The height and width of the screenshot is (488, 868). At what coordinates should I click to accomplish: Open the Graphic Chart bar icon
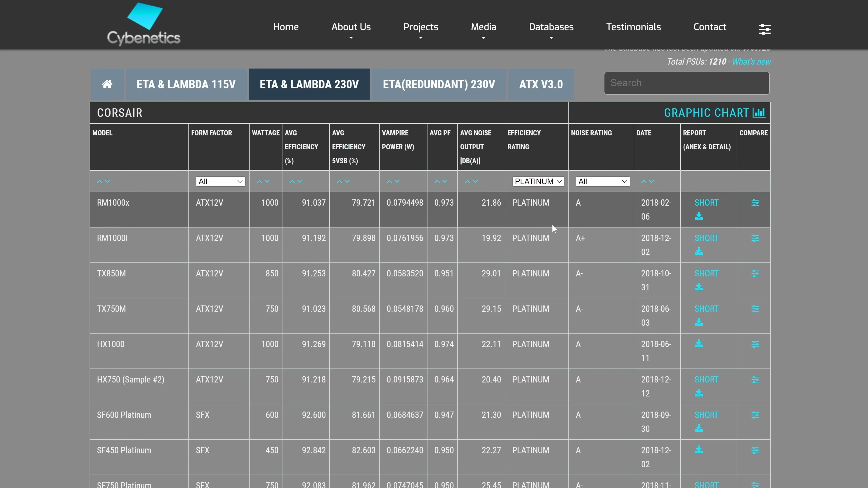(x=759, y=113)
